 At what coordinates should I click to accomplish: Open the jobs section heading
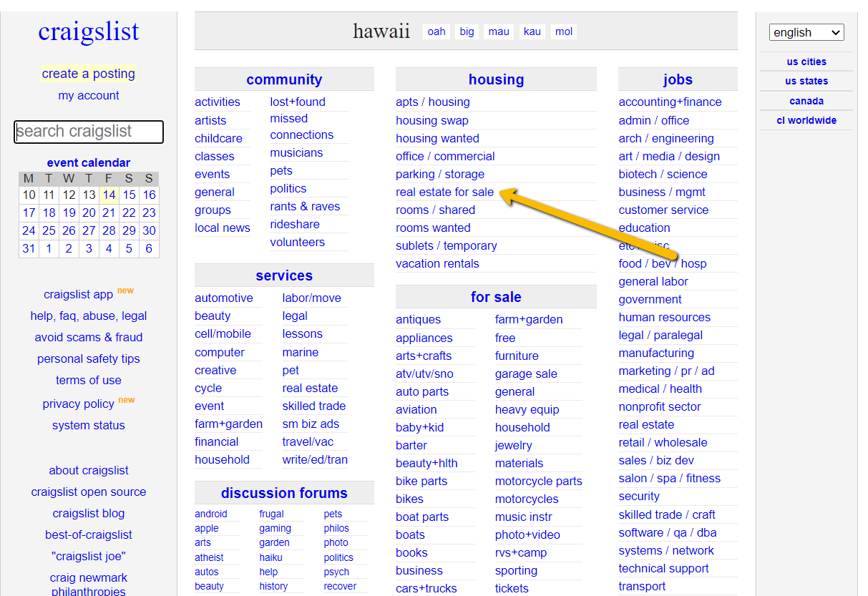[x=678, y=79]
